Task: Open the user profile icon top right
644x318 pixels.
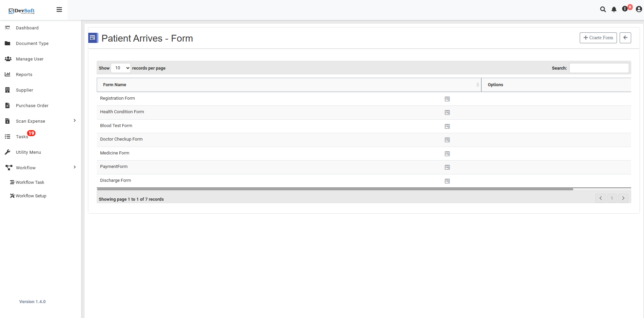Action: point(637,9)
